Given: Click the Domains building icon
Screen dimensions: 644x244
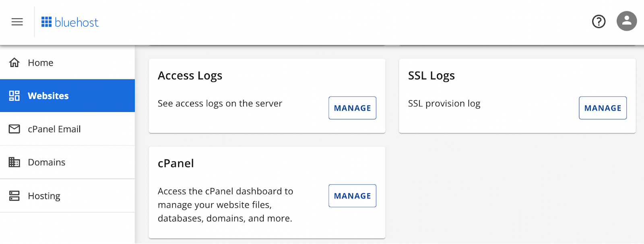Looking at the screenshot, I should pos(14,162).
